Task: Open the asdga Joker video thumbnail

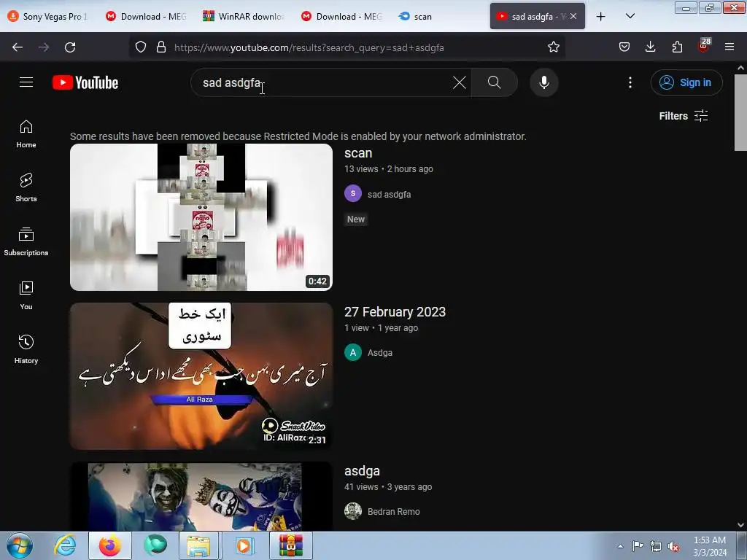Action: [201, 496]
